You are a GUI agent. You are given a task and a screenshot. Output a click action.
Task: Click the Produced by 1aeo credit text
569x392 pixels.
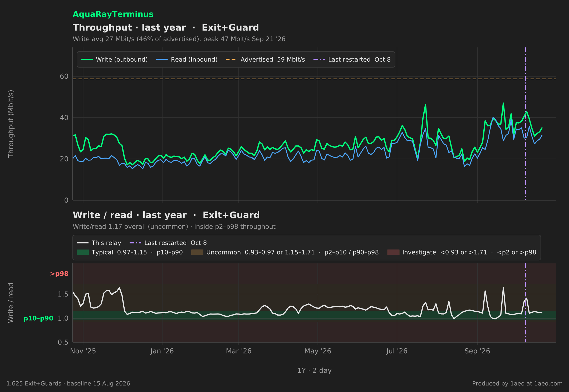tap(517, 384)
